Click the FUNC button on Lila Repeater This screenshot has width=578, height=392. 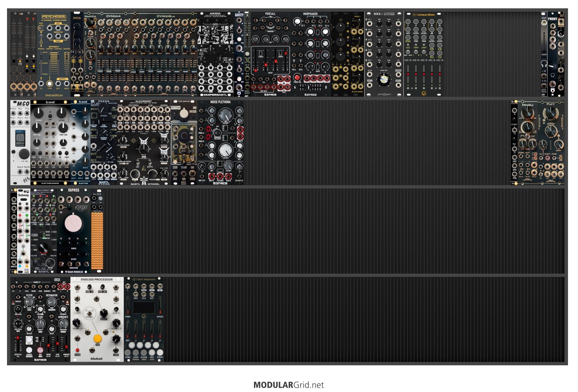click(x=127, y=353)
